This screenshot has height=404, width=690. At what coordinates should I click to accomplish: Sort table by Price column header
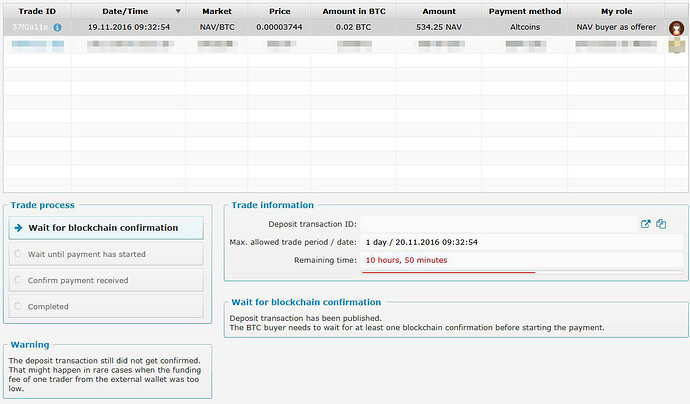click(x=279, y=11)
